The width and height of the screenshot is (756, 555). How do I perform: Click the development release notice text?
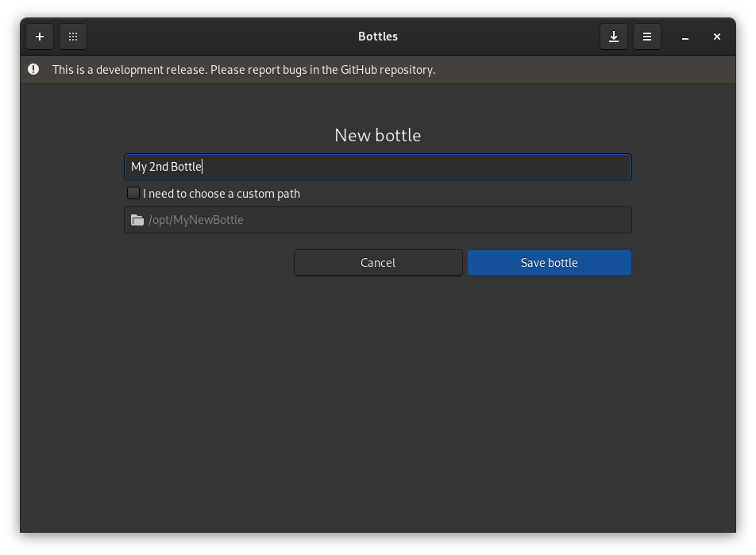pyautogui.click(x=244, y=70)
